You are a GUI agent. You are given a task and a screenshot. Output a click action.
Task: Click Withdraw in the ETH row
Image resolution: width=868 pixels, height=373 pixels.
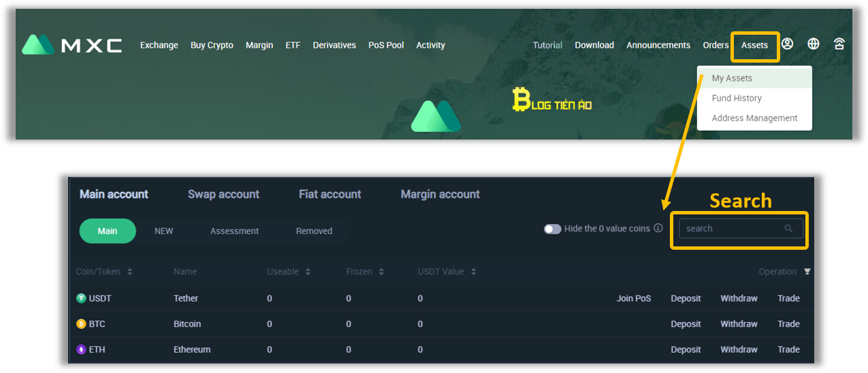click(739, 349)
